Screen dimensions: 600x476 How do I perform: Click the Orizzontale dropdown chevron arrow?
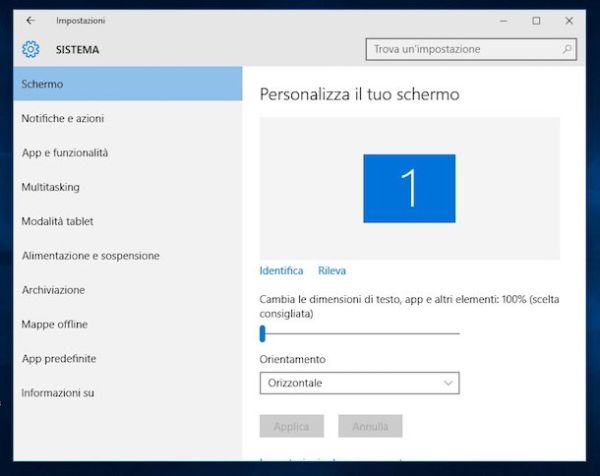pyautogui.click(x=447, y=383)
